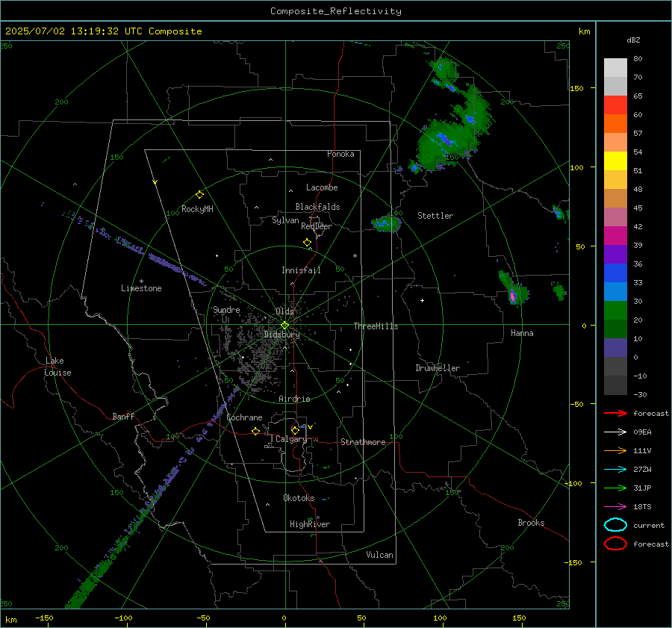672x628 pixels.
Task: Click the red forecast ellipse icon
Action: click(615, 544)
